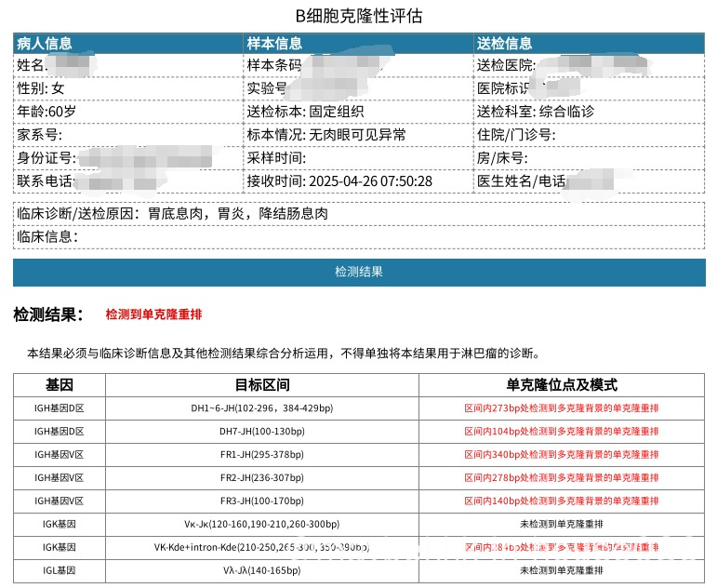Viewport: 717px width, 588px height.
Task: Click the 'DH1~6-JH(102-296，384-429bp)' cell
Action: point(262,408)
